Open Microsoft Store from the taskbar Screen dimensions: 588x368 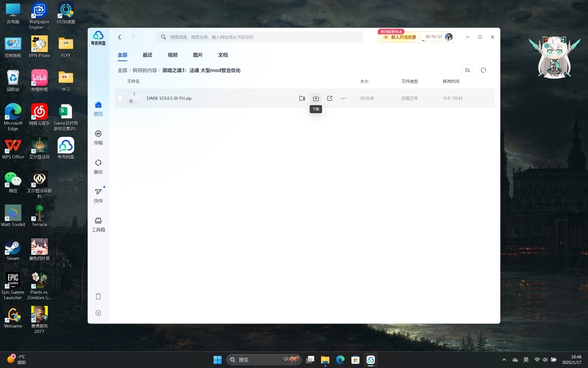point(356,360)
